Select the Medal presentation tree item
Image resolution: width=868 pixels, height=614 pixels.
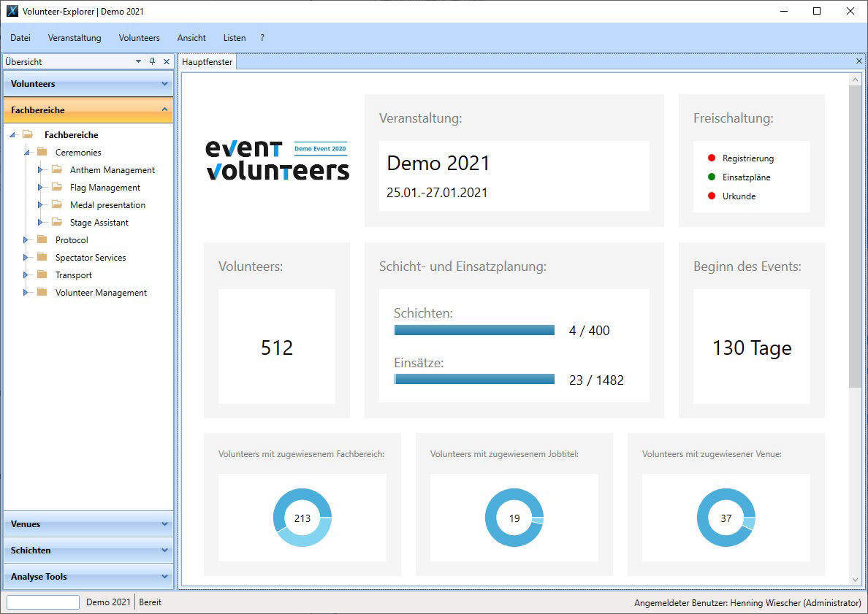tap(107, 204)
